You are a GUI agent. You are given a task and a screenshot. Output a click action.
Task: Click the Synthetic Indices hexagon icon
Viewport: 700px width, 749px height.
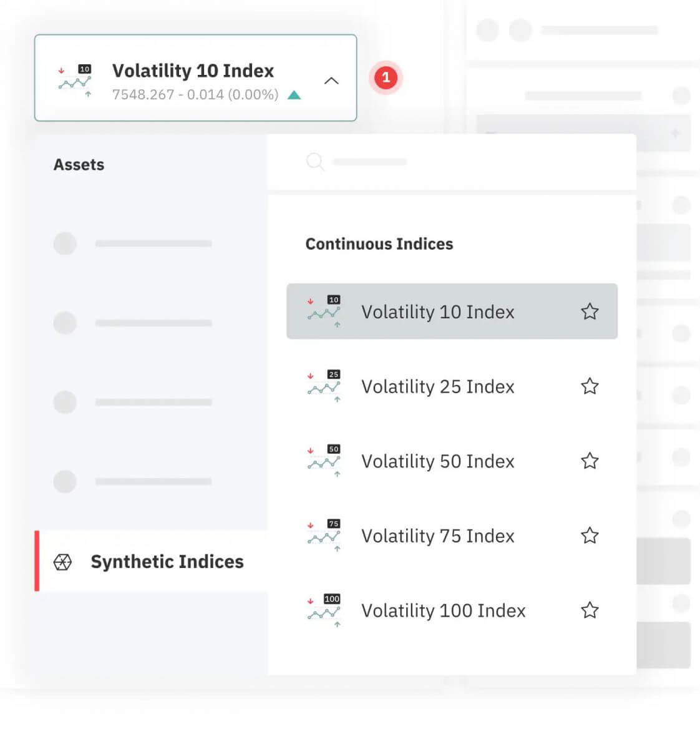62,562
